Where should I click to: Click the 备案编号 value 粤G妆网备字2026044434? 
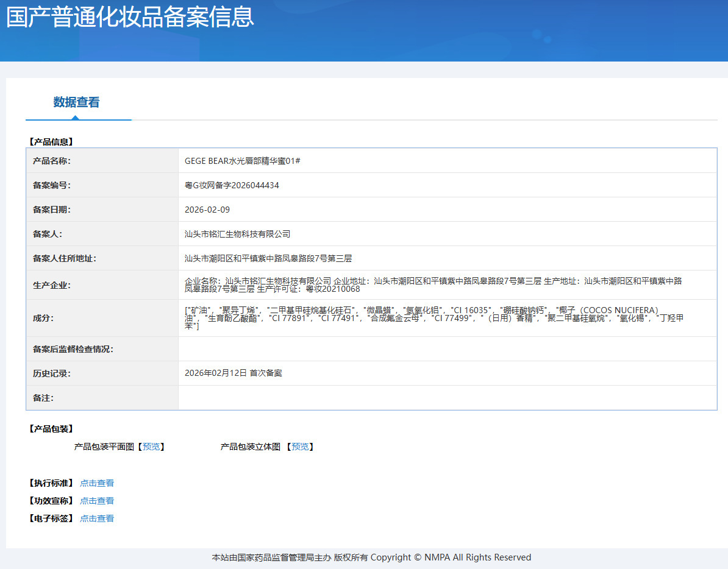(232, 185)
